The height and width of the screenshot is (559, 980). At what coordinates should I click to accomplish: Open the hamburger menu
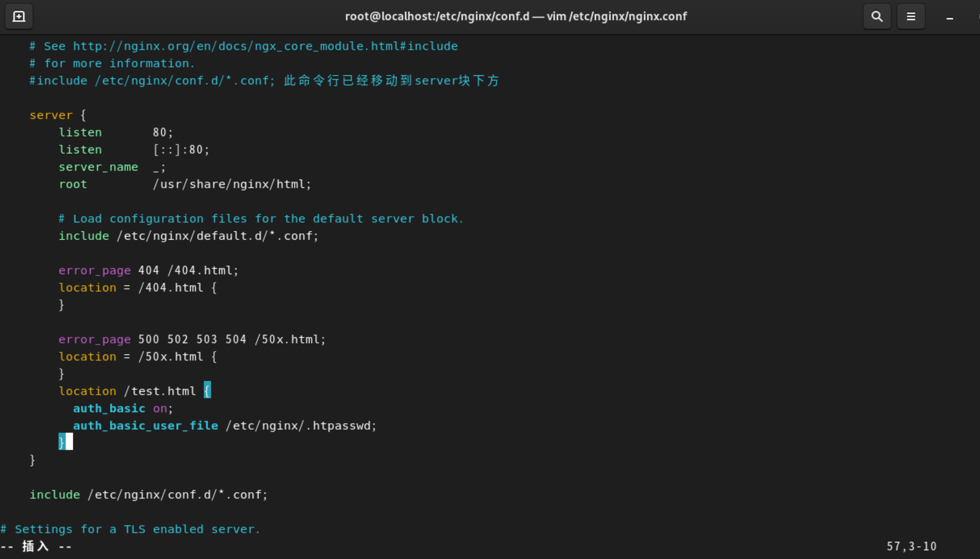pyautogui.click(x=911, y=16)
